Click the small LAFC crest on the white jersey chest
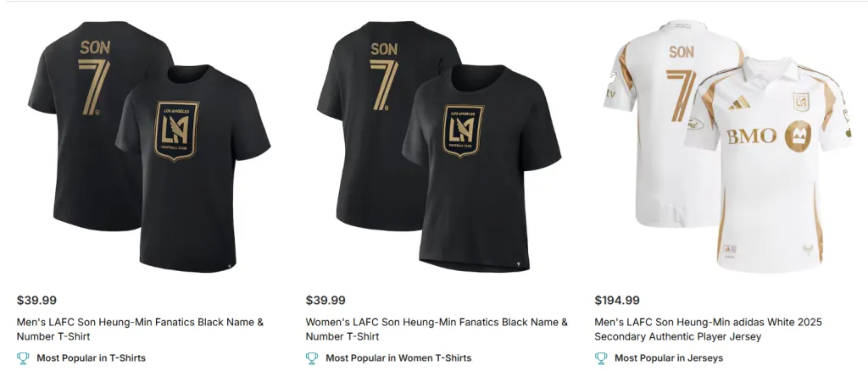868x371 pixels. [800, 101]
